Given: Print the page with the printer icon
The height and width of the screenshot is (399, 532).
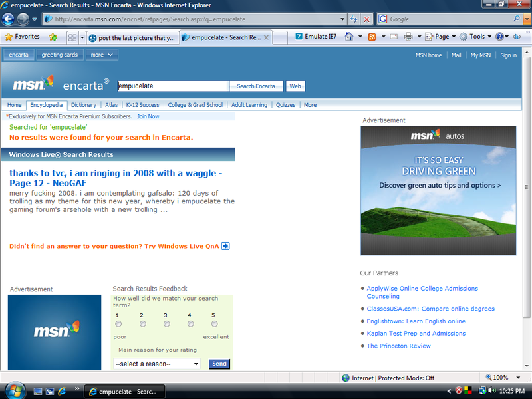Looking at the screenshot, I should pos(408,37).
